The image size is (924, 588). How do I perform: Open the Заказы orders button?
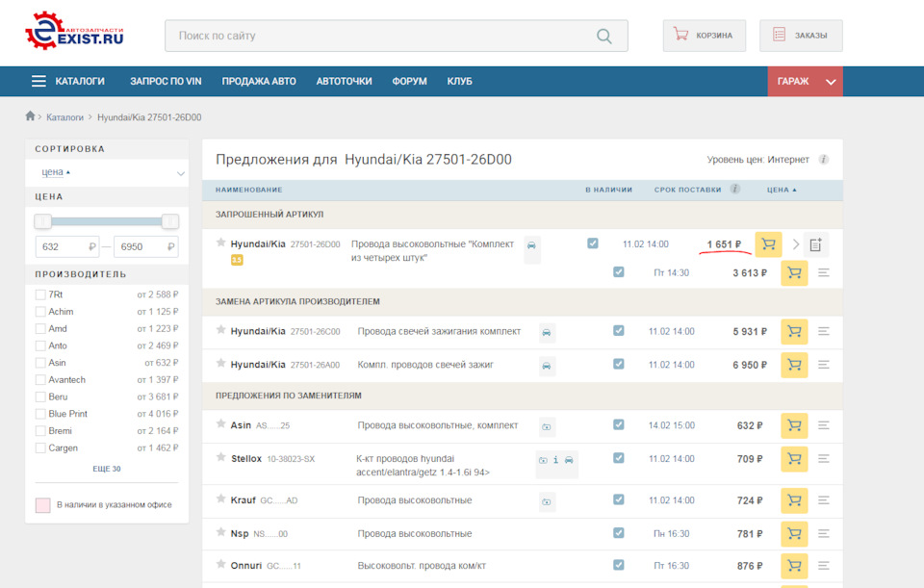pos(800,36)
